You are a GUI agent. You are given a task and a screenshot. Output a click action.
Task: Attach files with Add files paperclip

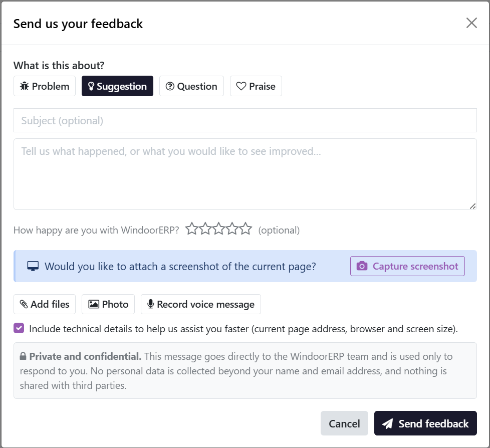45,304
